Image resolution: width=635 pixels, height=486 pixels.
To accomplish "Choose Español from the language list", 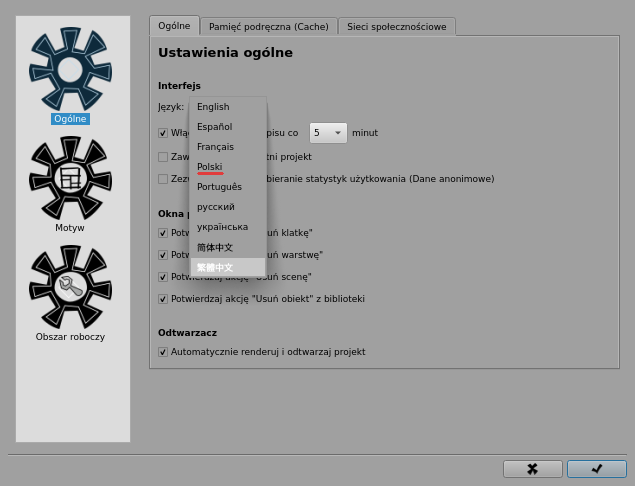I will click(228, 127).
